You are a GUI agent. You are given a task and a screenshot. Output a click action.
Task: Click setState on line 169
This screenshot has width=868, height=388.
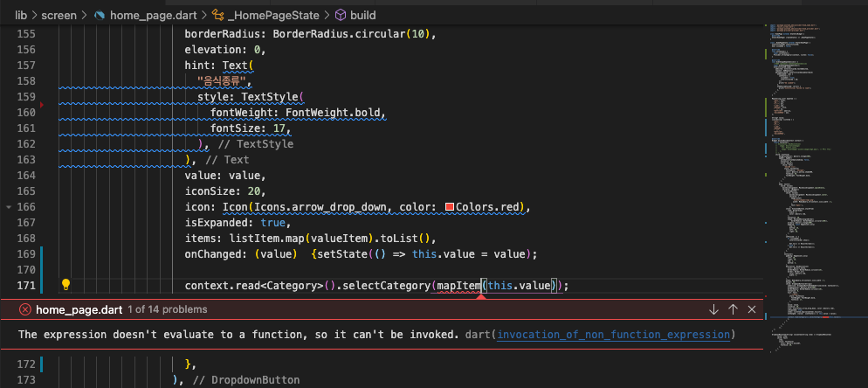pyautogui.click(x=341, y=254)
